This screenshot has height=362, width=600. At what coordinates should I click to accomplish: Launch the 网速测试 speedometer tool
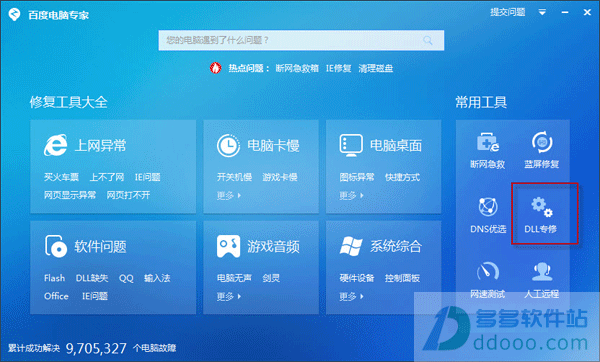coord(488,280)
